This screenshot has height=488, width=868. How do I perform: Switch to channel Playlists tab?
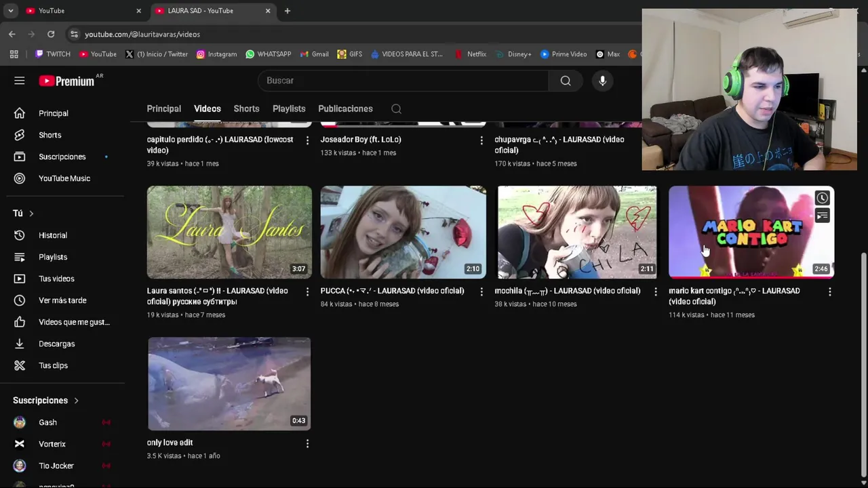point(289,108)
